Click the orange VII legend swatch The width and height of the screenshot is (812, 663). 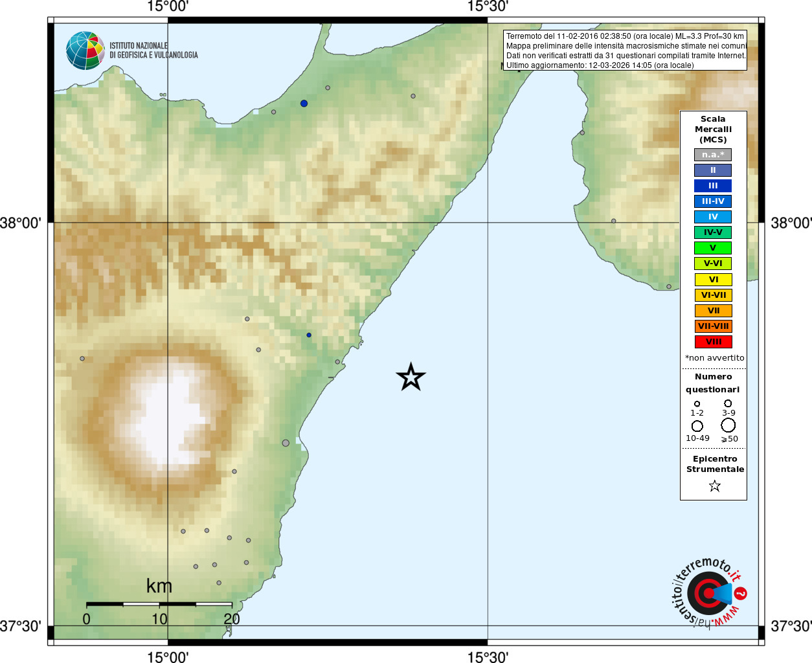713,311
